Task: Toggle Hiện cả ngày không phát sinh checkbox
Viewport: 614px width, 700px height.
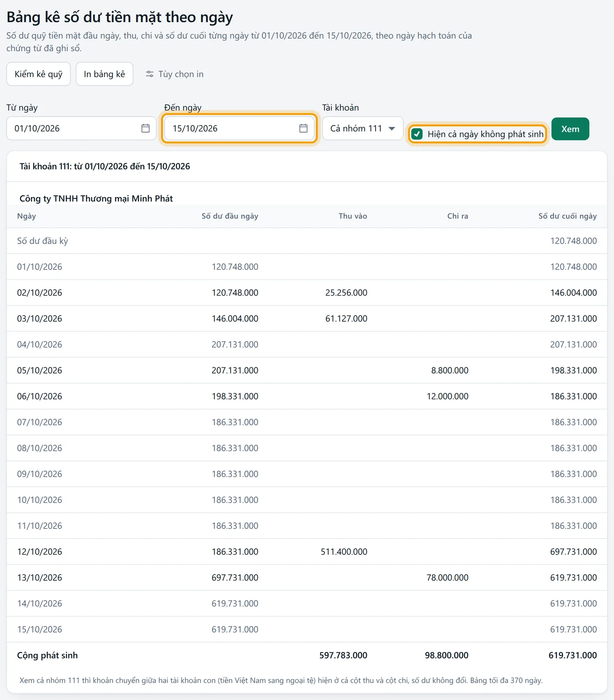Action: click(x=417, y=134)
